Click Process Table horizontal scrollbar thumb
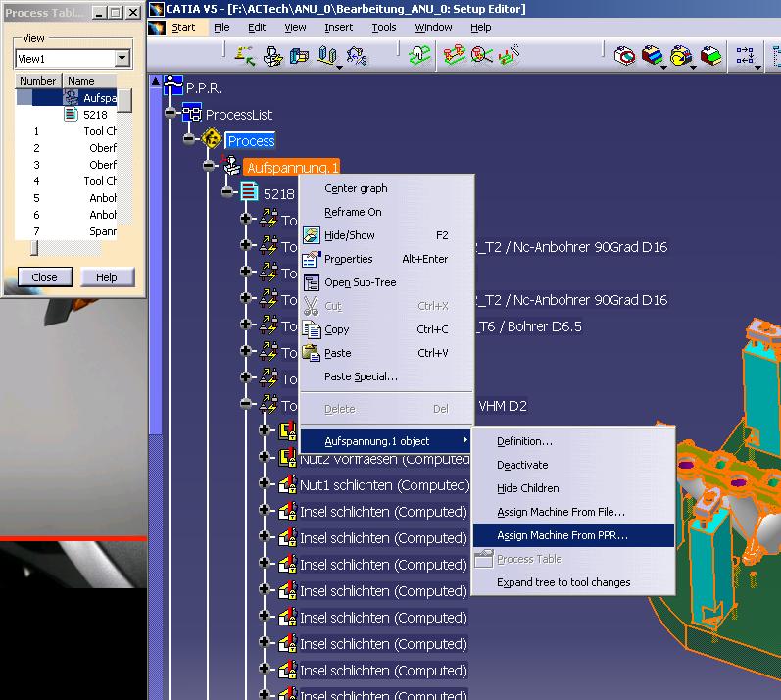Viewport: 781px width, 700px height. (34, 248)
